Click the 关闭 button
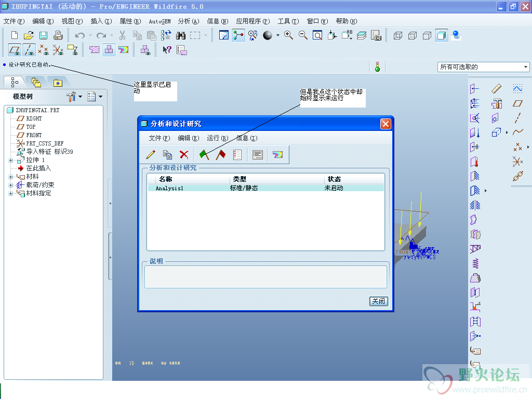532x399 pixels. point(378,301)
